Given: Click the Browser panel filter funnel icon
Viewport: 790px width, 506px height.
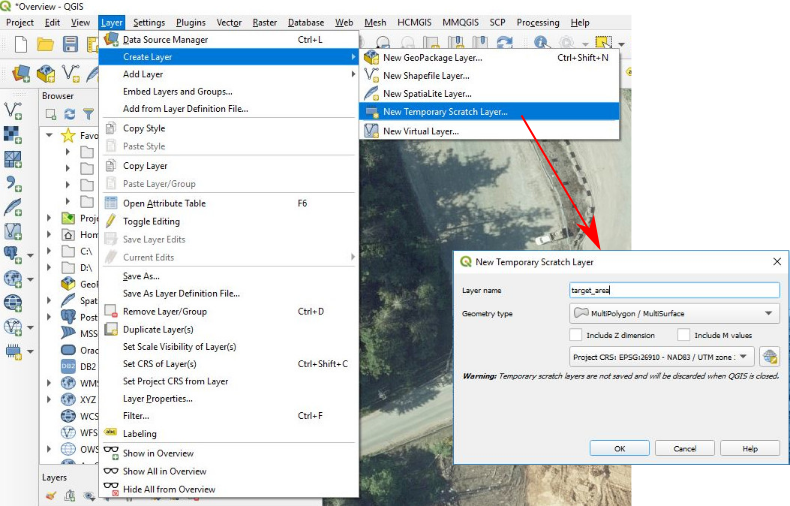Looking at the screenshot, I should point(88,114).
